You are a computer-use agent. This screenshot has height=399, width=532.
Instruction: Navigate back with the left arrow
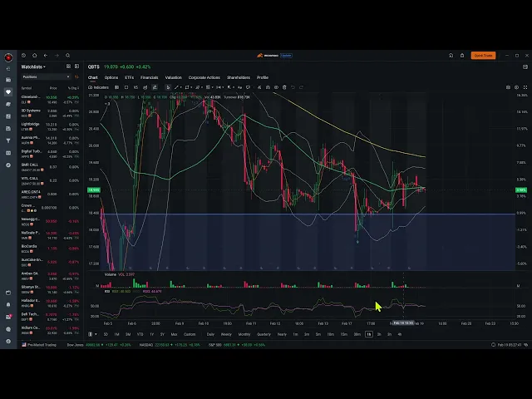point(46,56)
